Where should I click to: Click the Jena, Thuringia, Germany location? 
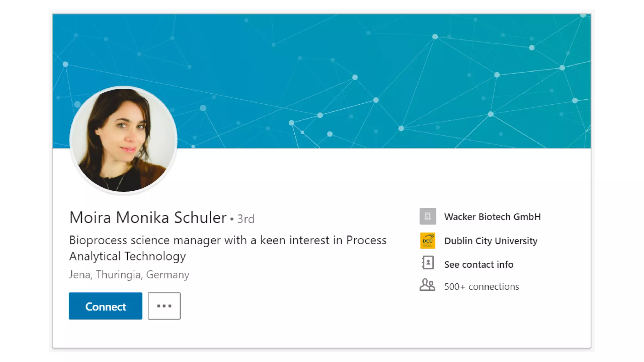click(x=129, y=275)
